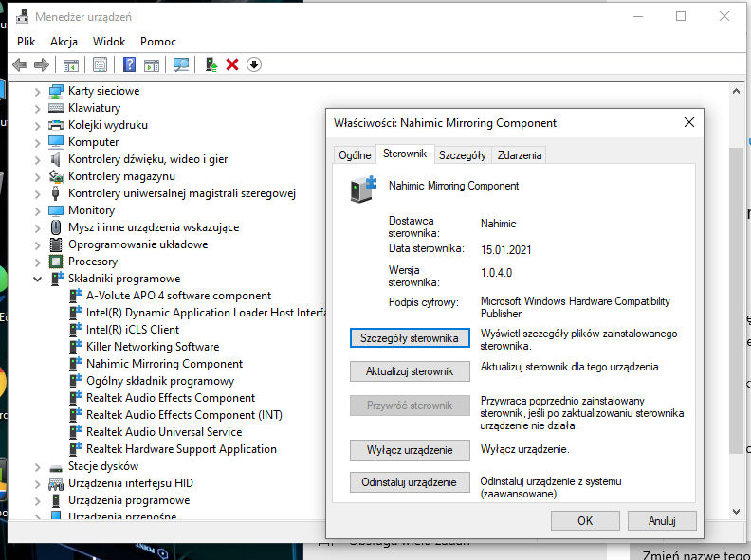Update driver toolbar icon with green arrow
751x560 pixels.
(x=211, y=64)
